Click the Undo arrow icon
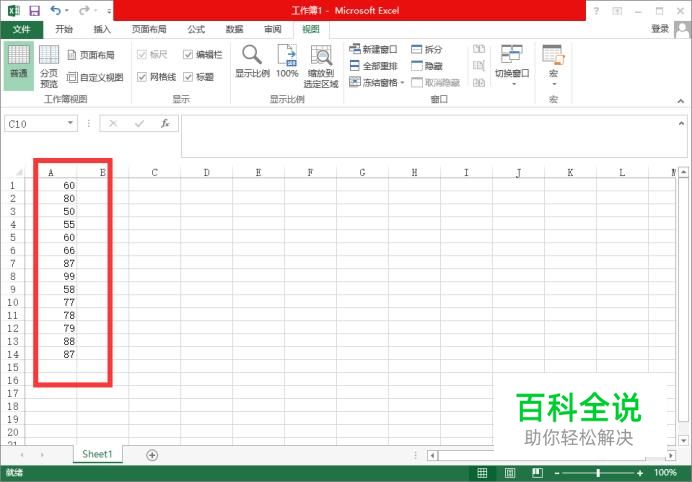 coord(56,10)
